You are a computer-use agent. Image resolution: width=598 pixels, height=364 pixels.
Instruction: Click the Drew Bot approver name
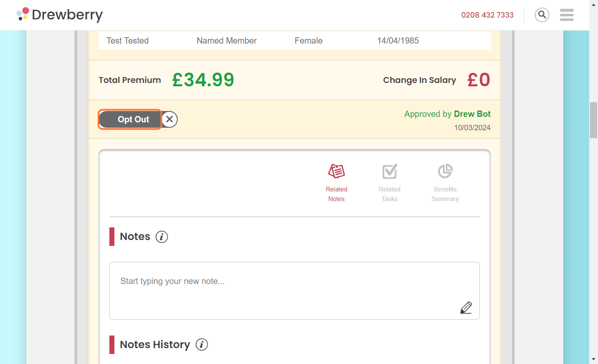[472, 114]
